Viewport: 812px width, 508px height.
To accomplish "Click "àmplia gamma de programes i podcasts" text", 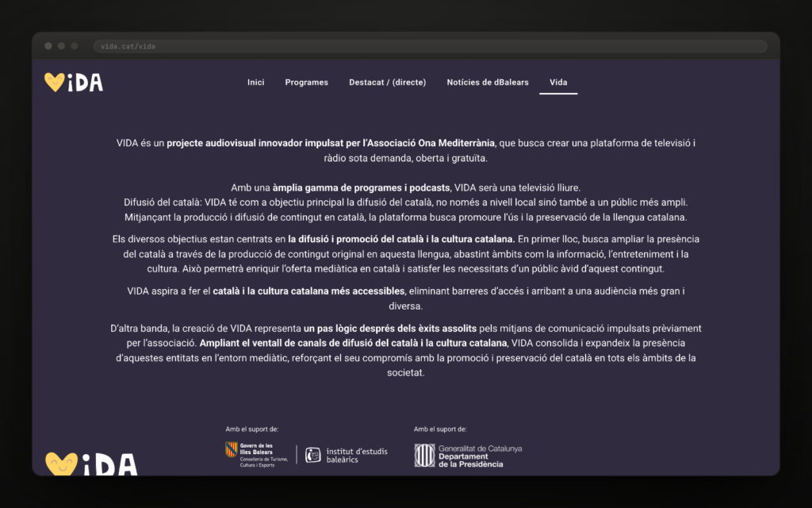I will point(362,187).
